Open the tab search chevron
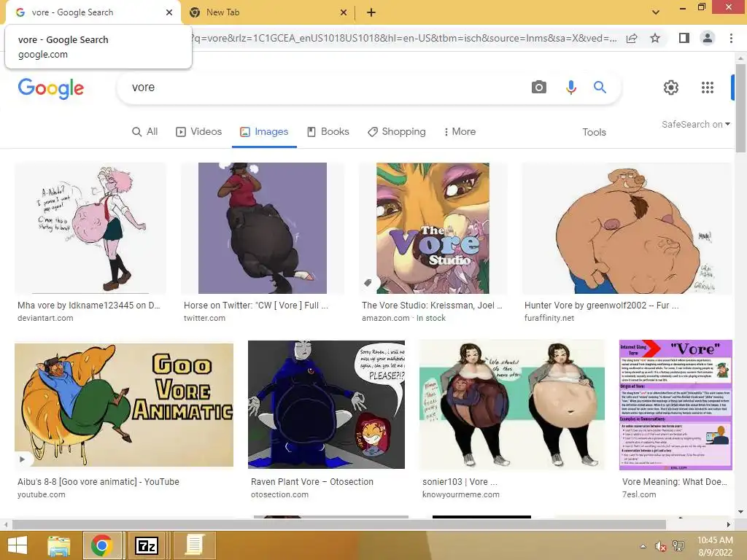 click(x=656, y=12)
